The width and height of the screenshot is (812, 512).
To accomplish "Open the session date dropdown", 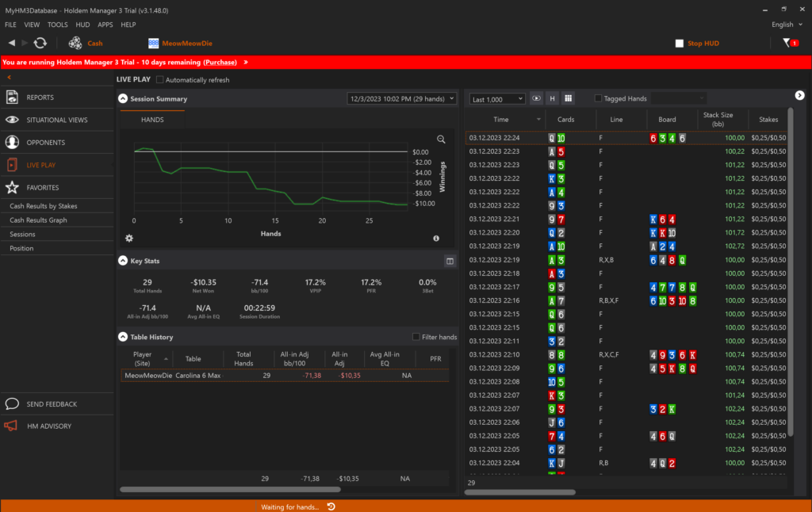I will 401,98.
